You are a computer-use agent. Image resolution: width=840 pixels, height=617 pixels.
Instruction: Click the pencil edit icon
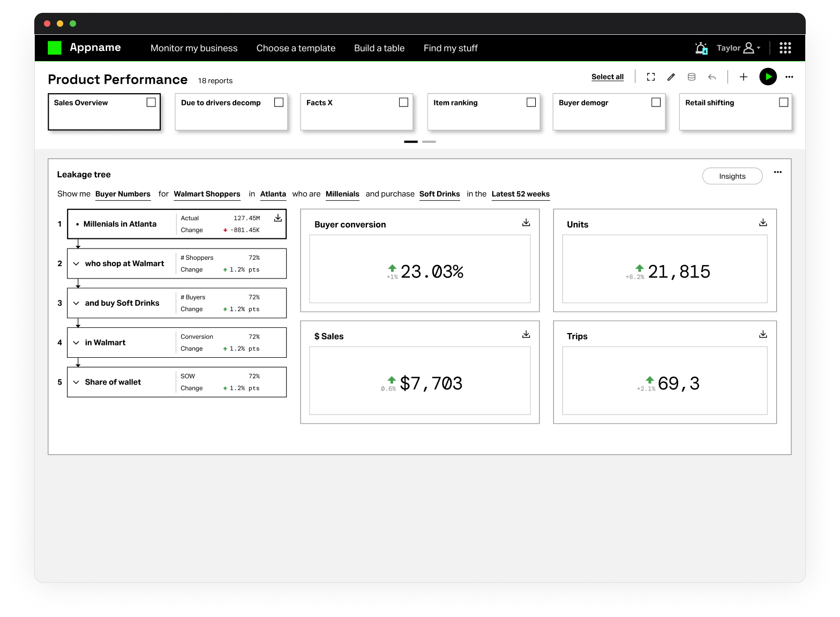(671, 77)
